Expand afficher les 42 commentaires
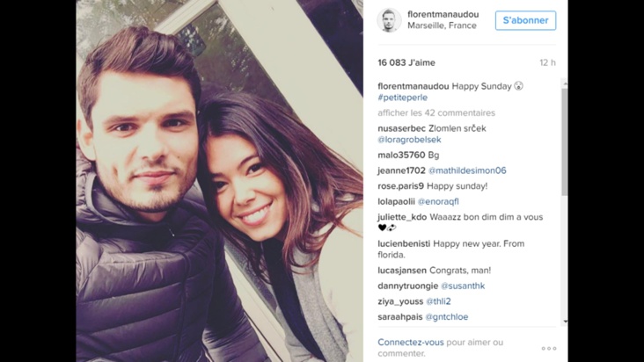Image resolution: width=644 pixels, height=362 pixels. [436, 112]
